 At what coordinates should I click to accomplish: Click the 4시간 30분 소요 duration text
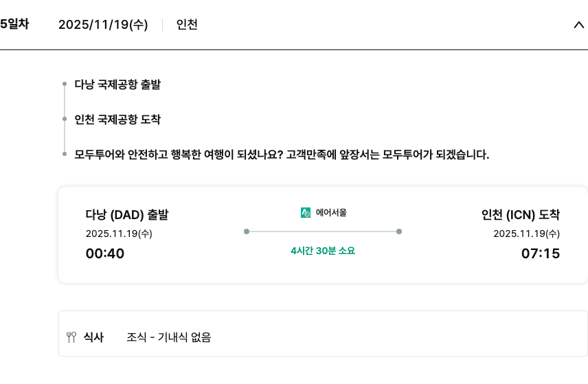(x=323, y=251)
